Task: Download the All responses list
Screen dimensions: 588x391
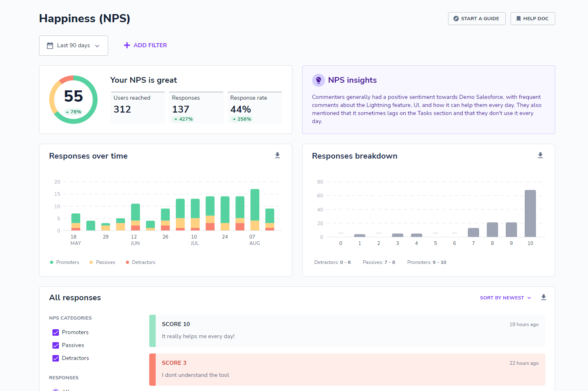Action: coord(544,297)
